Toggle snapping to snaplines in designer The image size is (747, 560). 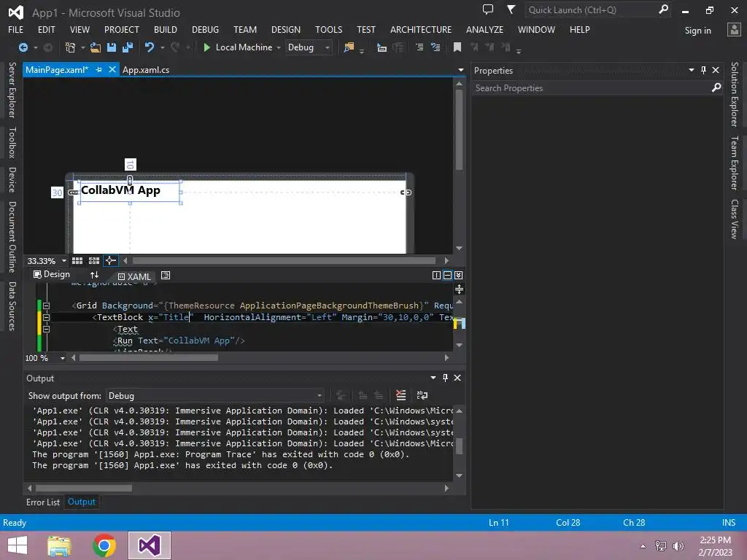coord(111,260)
